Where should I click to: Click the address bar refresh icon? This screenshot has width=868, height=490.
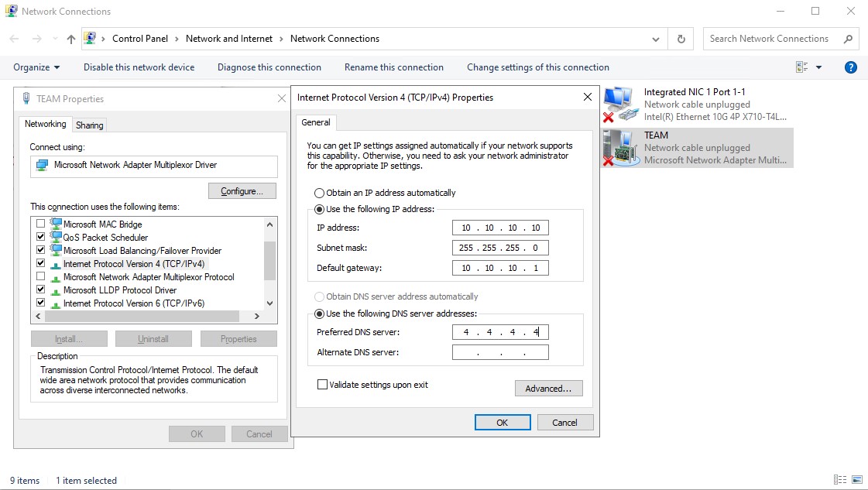[680, 38]
